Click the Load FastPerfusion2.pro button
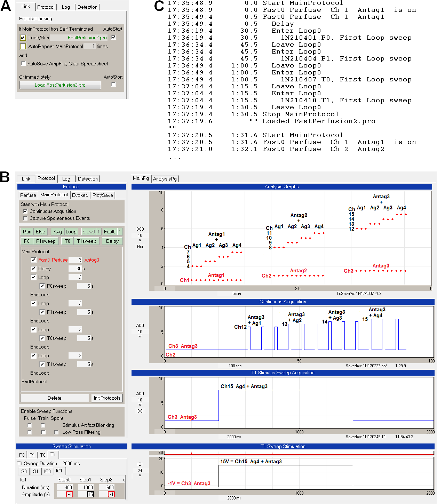This screenshot has height=504, width=437. 60,85
